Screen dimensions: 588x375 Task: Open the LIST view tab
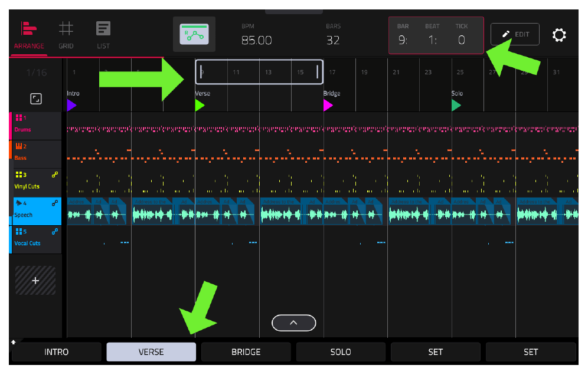click(x=103, y=36)
